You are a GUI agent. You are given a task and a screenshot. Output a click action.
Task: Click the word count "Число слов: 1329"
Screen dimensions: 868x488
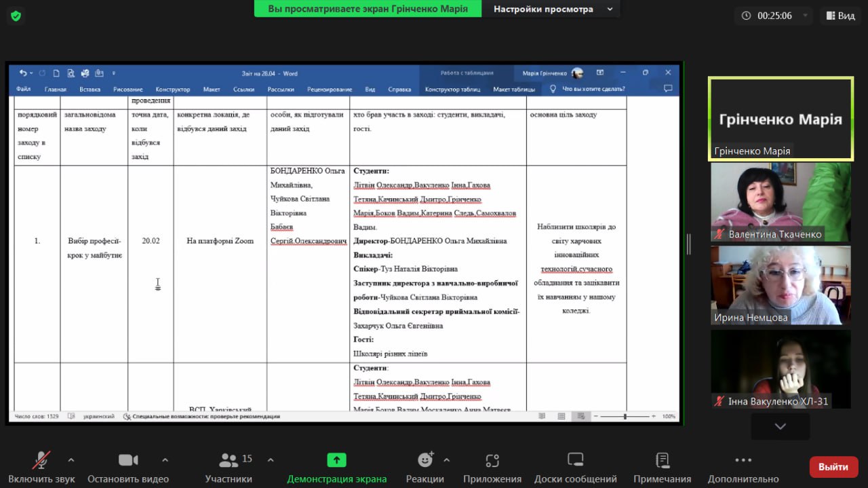tap(37, 416)
